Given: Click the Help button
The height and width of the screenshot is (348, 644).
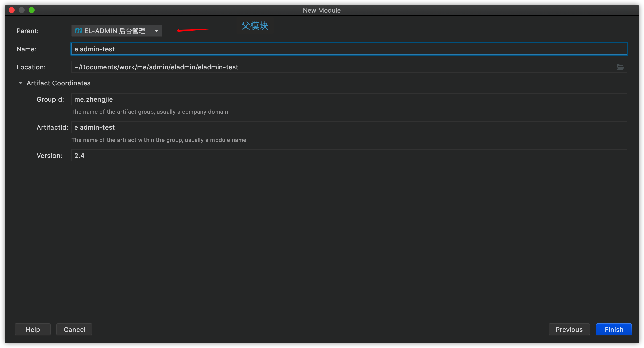Looking at the screenshot, I should click(x=33, y=329).
